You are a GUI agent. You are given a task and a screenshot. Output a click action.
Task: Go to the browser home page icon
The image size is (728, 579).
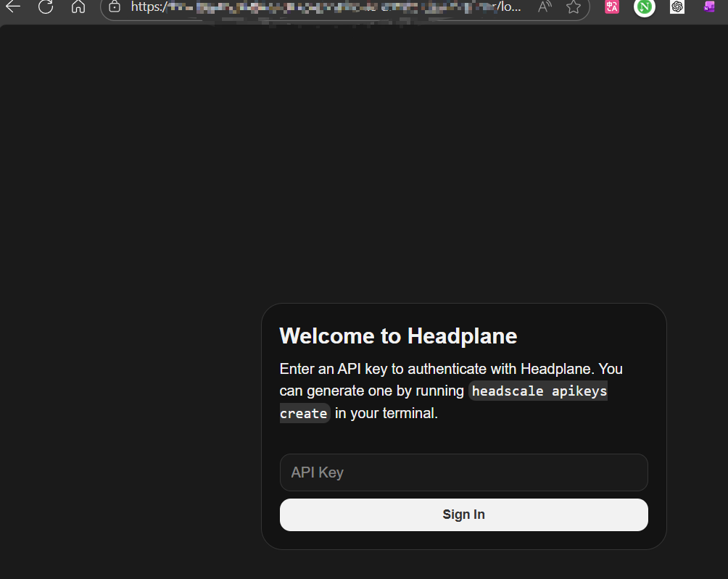[x=78, y=7]
